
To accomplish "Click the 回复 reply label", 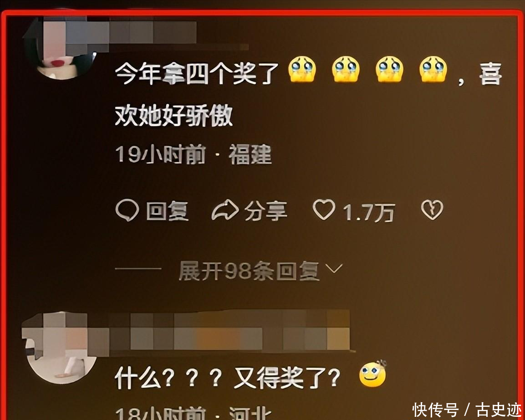I will pyautogui.click(x=168, y=211).
